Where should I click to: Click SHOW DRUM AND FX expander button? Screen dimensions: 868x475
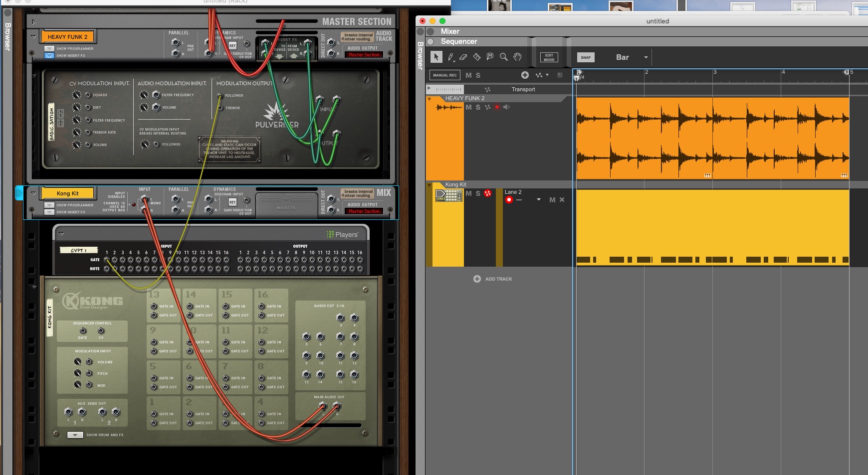click(75, 435)
